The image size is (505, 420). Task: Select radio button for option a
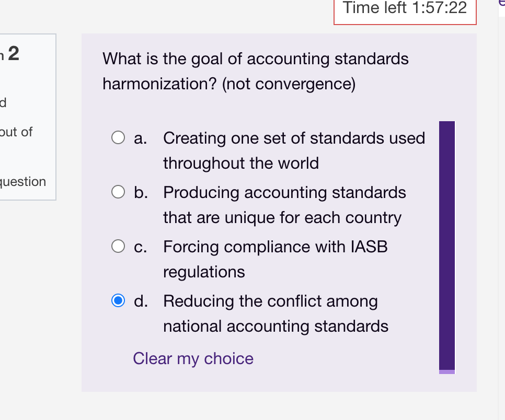point(118,138)
